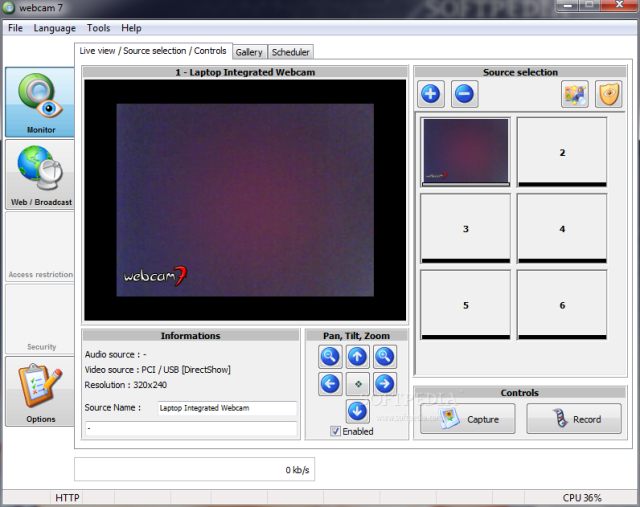Open the Options section
Viewport: 640px width, 507px height.
[x=40, y=391]
